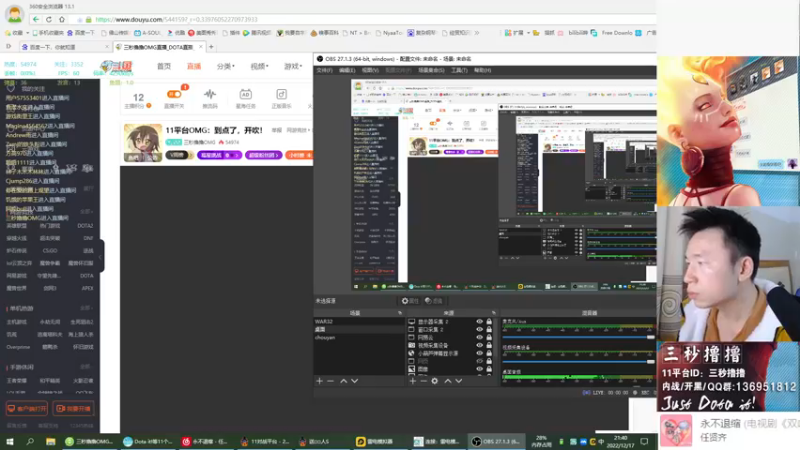Undock the OBS 来源 panel via header icon

point(493,313)
